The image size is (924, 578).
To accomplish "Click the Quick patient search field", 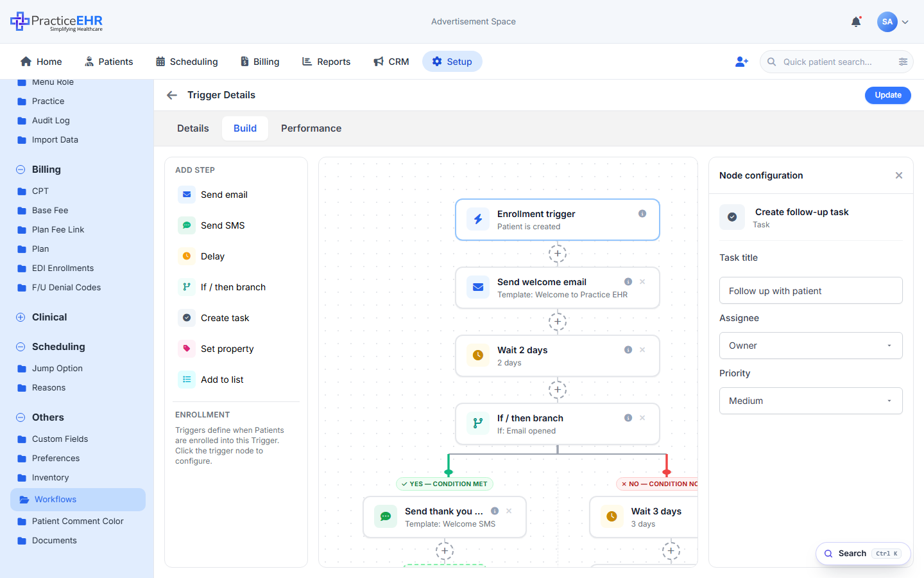I will (x=836, y=62).
